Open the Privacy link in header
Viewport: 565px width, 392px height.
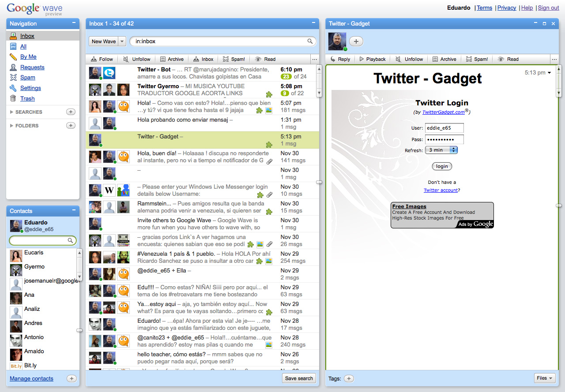[507, 8]
